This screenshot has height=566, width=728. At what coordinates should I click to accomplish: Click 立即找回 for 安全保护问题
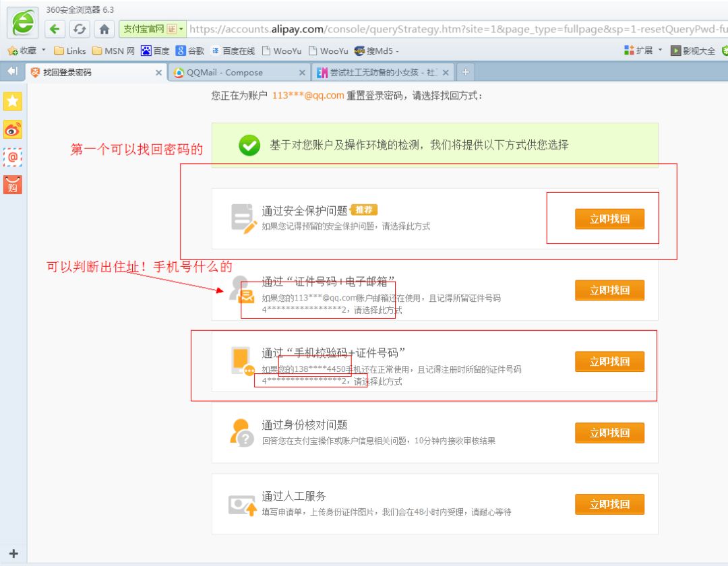[x=609, y=219]
